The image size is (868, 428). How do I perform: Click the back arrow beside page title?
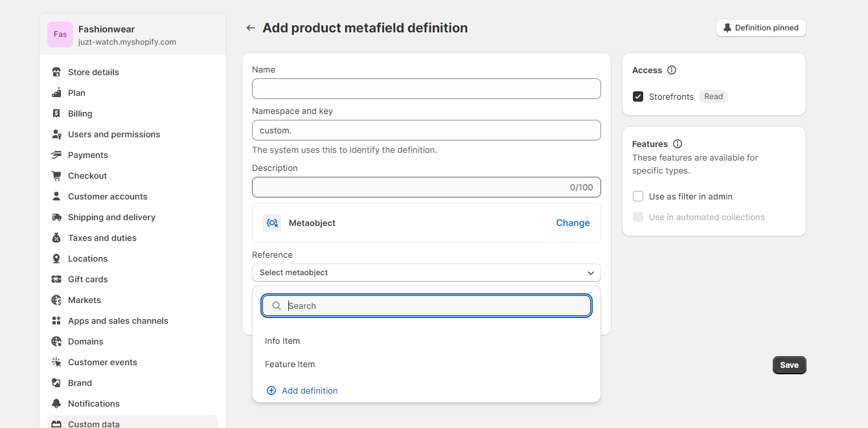click(x=251, y=28)
